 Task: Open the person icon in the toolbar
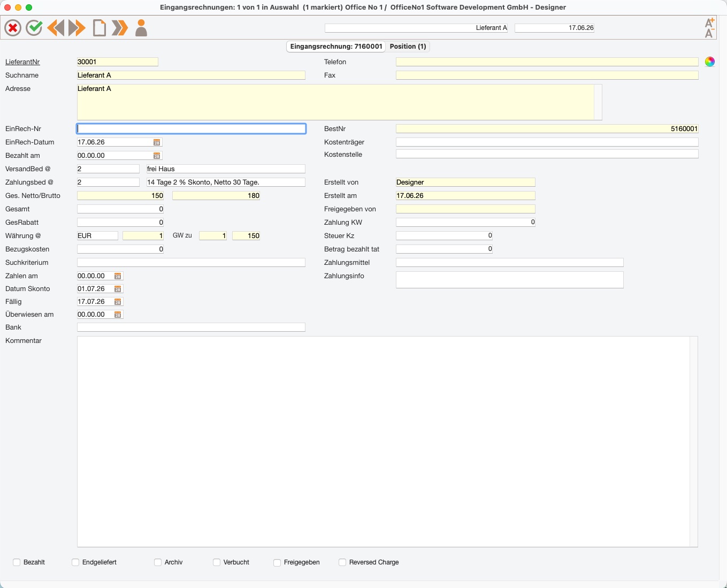(141, 28)
